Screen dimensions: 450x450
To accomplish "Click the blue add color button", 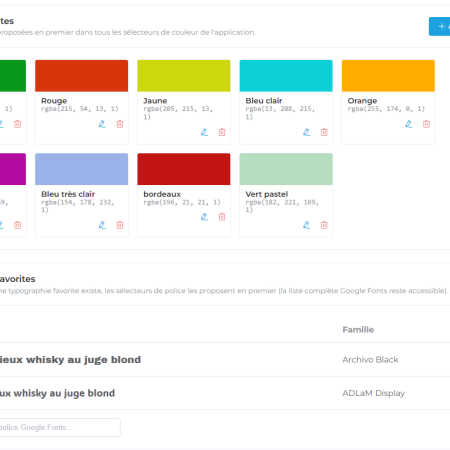I will click(440, 26).
